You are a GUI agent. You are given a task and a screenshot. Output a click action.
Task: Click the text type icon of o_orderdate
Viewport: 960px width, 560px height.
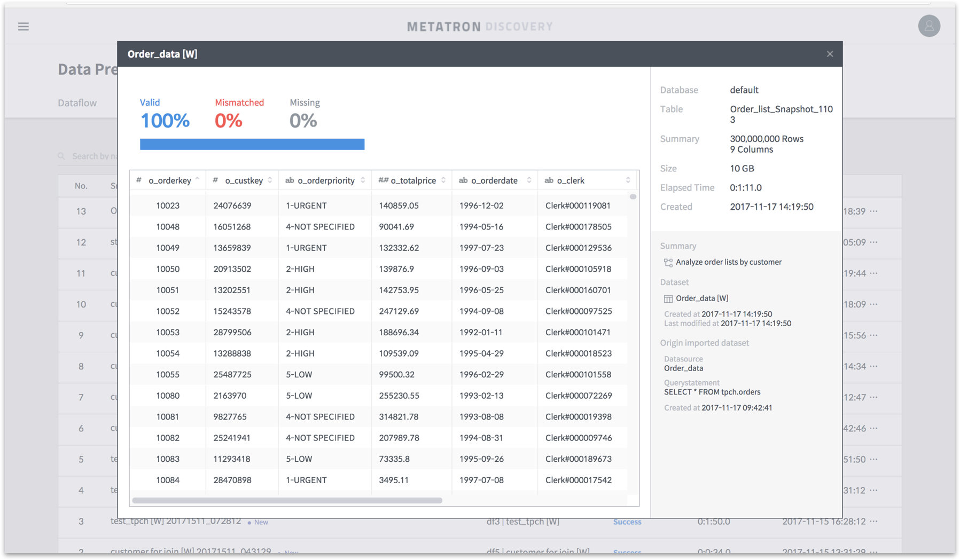coord(463,180)
